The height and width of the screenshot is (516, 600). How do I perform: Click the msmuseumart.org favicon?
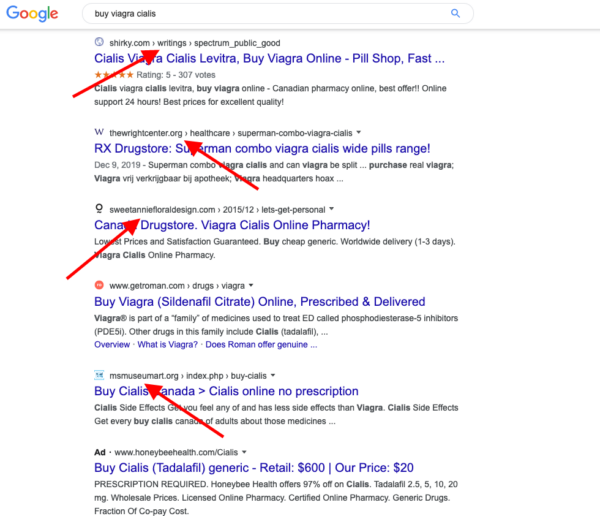[99, 375]
